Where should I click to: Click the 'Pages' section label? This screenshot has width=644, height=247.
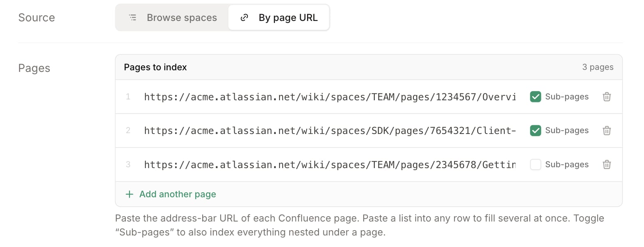[x=34, y=68]
